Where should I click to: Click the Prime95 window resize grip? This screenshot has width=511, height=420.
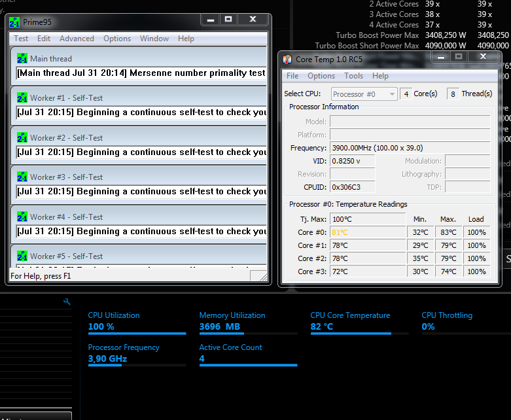(263, 277)
